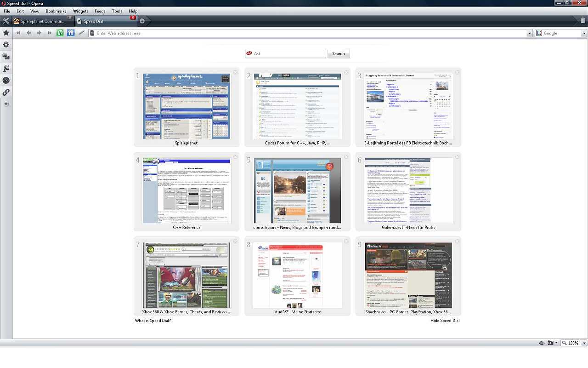Click the new tab plus button
The height and width of the screenshot is (368, 588).
[142, 21]
